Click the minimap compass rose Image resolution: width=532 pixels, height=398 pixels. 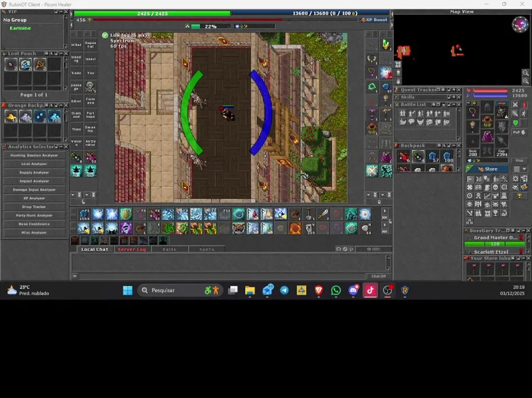pyautogui.click(x=520, y=24)
